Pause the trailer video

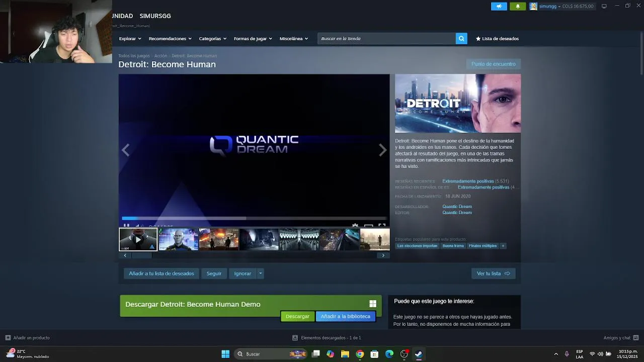tap(126, 226)
